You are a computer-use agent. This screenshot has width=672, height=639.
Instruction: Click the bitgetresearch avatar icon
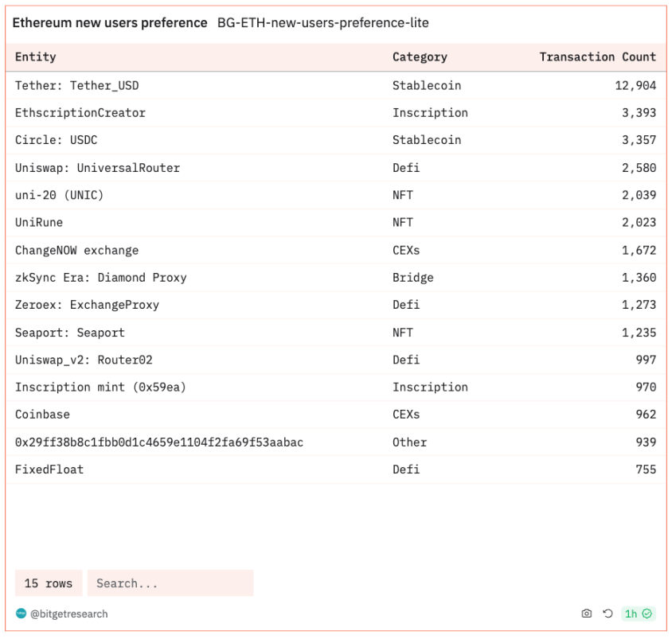(21, 614)
